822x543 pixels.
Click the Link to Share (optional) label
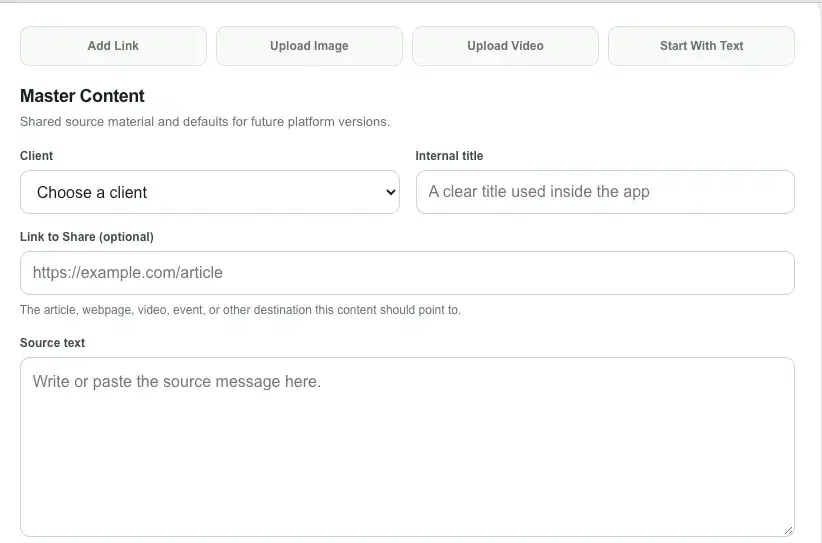coord(86,237)
